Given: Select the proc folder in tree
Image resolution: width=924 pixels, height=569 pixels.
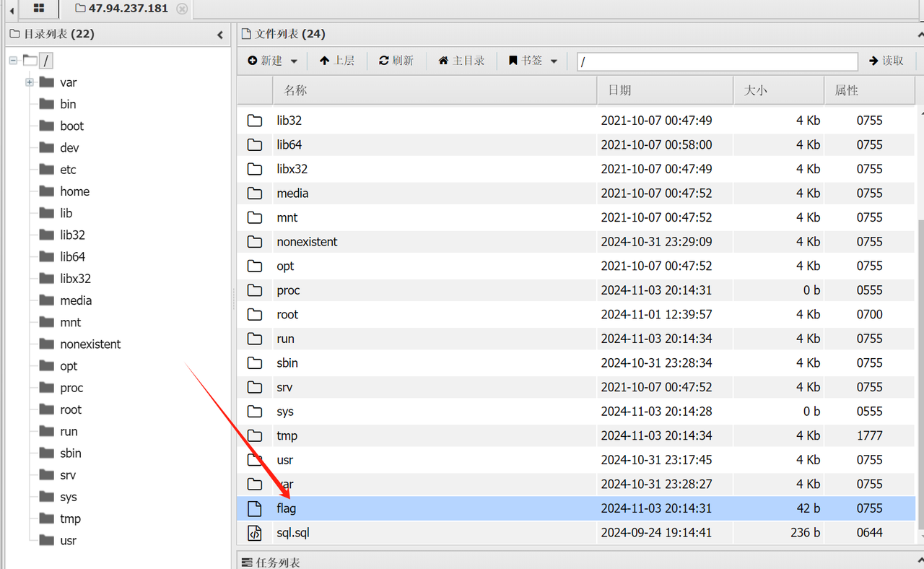Looking at the screenshot, I should pyautogui.click(x=71, y=388).
